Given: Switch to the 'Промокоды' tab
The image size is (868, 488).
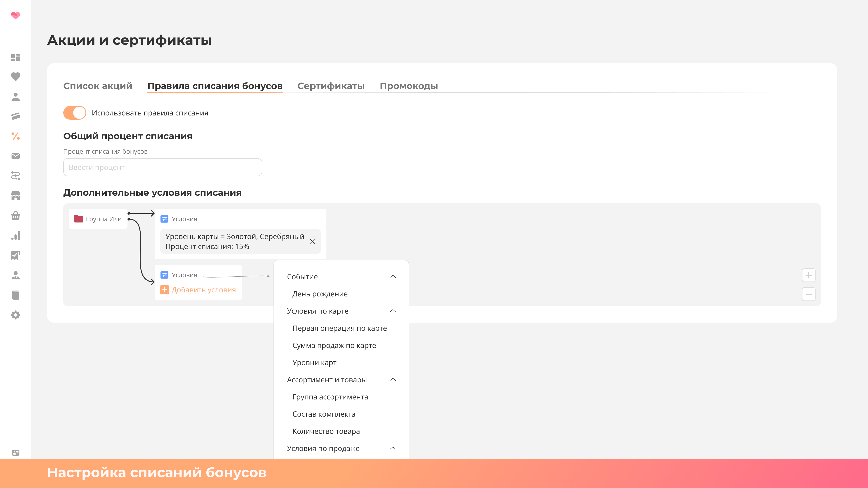Looking at the screenshot, I should tap(408, 86).
